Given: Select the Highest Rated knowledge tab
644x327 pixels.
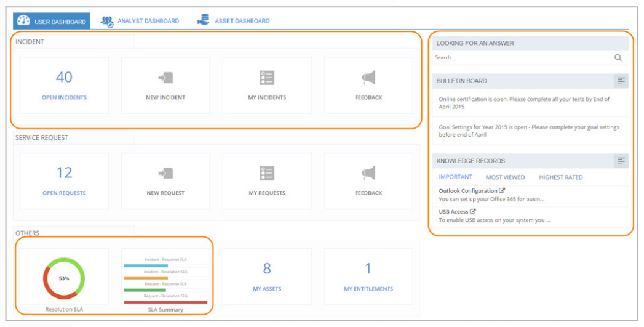Looking at the screenshot, I should pyautogui.click(x=560, y=177).
